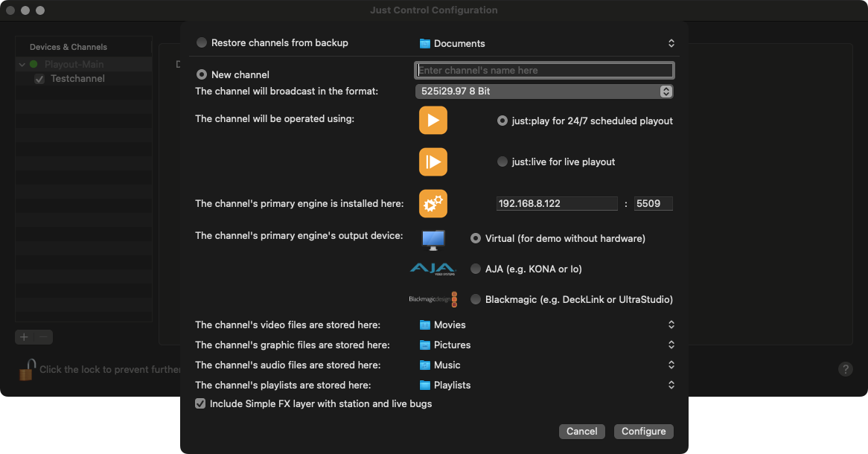
Task: Click the Devices & Channels header
Action: point(68,47)
